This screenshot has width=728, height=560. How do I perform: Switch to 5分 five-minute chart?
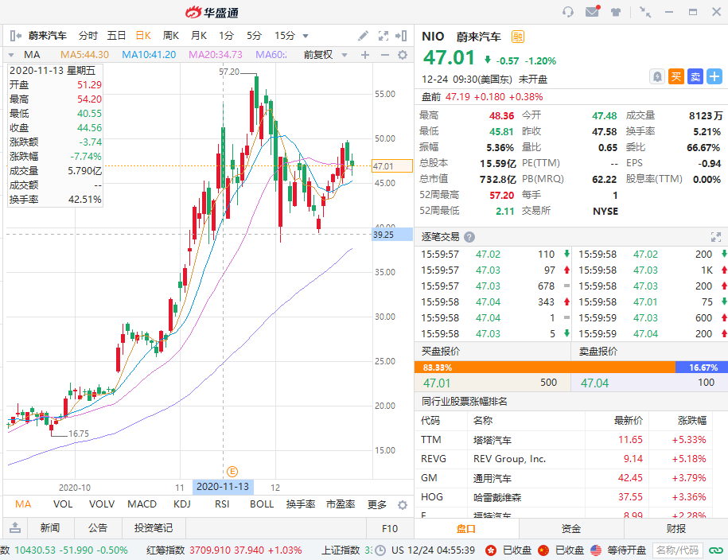254,36
